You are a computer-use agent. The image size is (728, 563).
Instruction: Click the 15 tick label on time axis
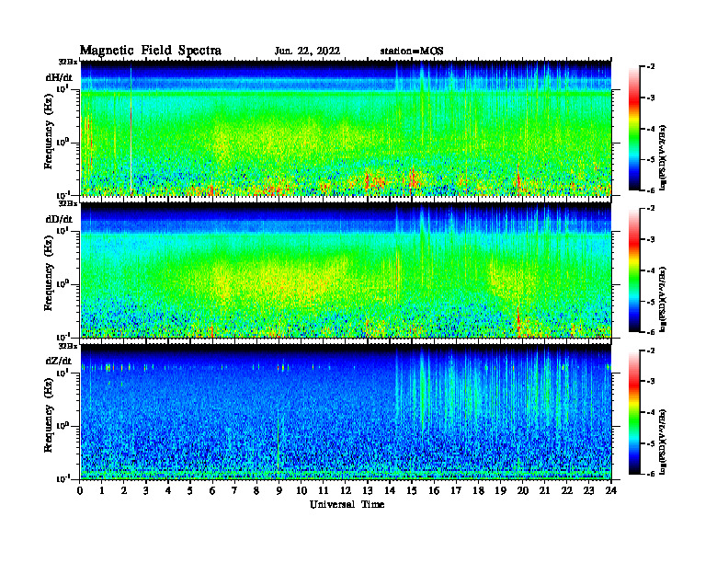coord(412,491)
